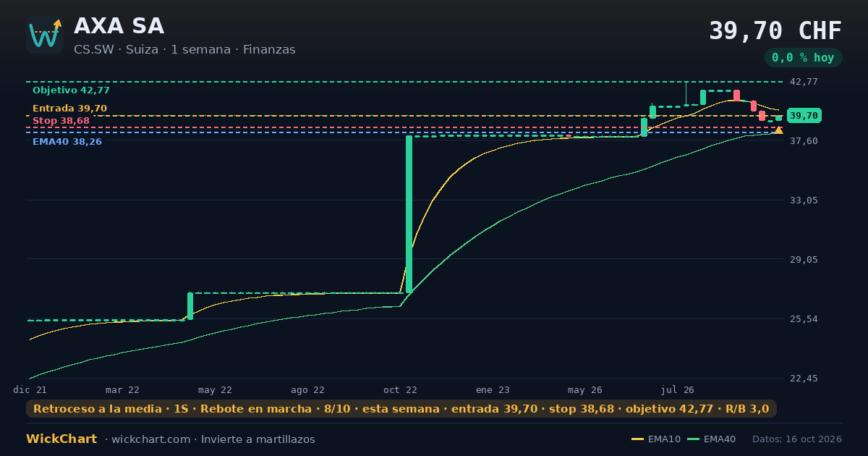Click the "may 22" date label

coord(215,389)
